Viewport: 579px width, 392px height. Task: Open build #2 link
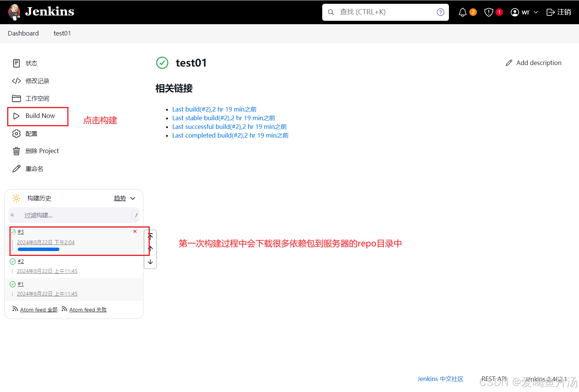pyautogui.click(x=21, y=261)
